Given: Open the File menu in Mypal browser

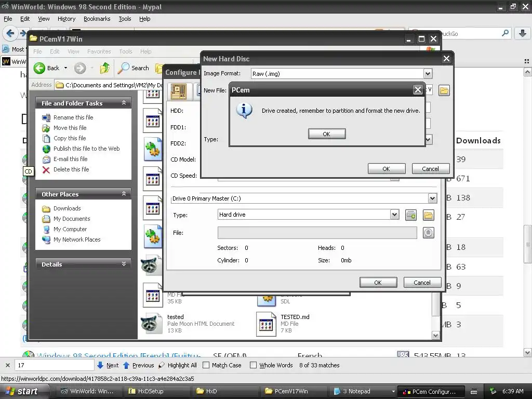Looking at the screenshot, I should [x=8, y=19].
